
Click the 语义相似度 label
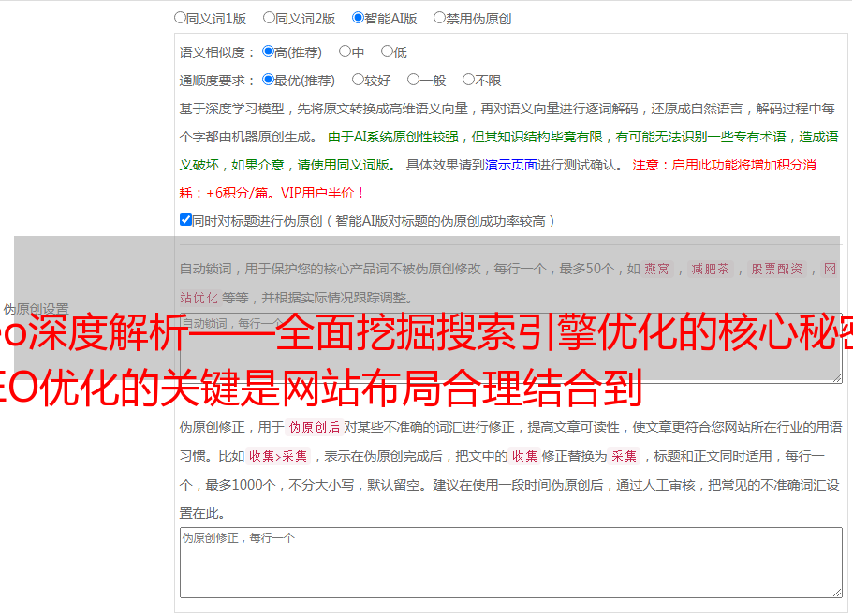pos(216,52)
